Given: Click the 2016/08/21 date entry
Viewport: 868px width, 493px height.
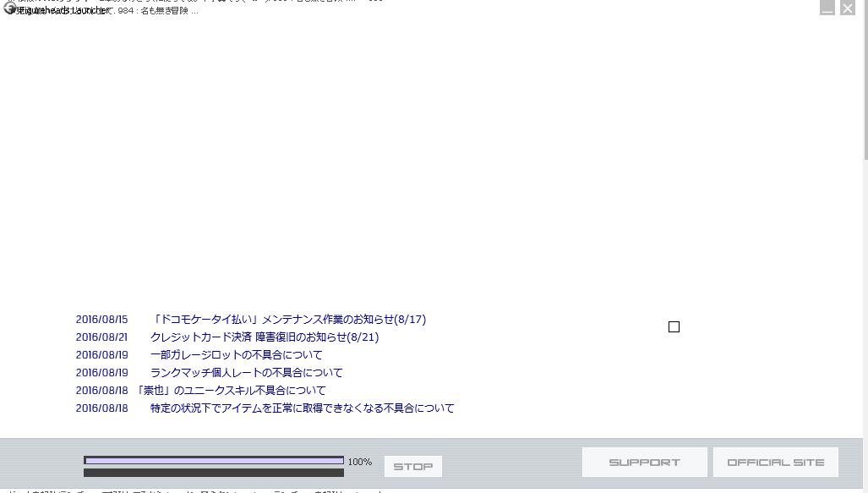Looking at the screenshot, I should [101, 337].
